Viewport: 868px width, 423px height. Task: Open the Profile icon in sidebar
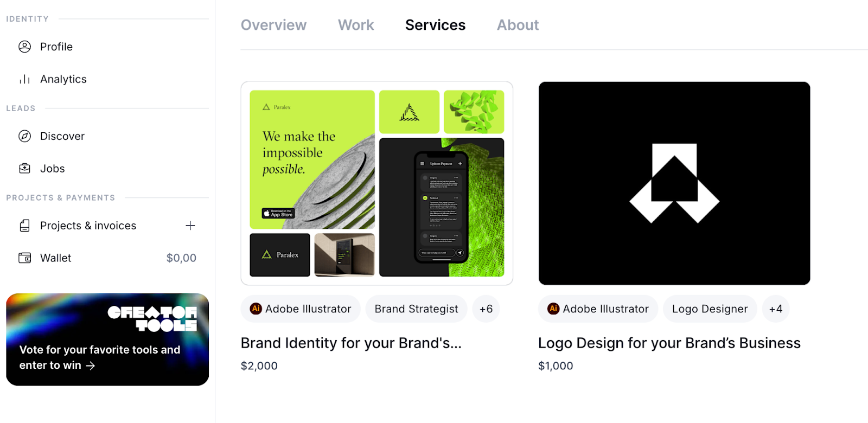[25, 47]
